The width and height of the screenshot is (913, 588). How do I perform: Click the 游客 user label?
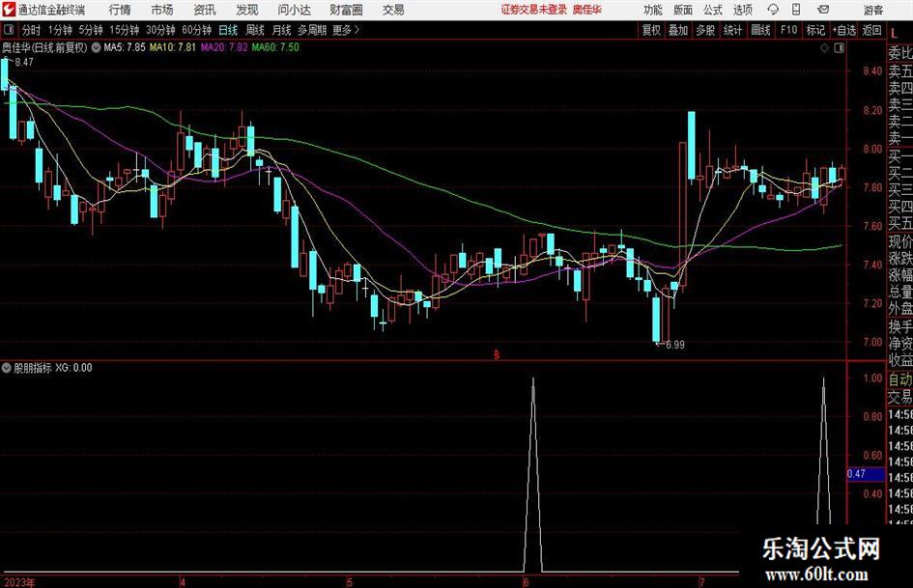click(872, 10)
